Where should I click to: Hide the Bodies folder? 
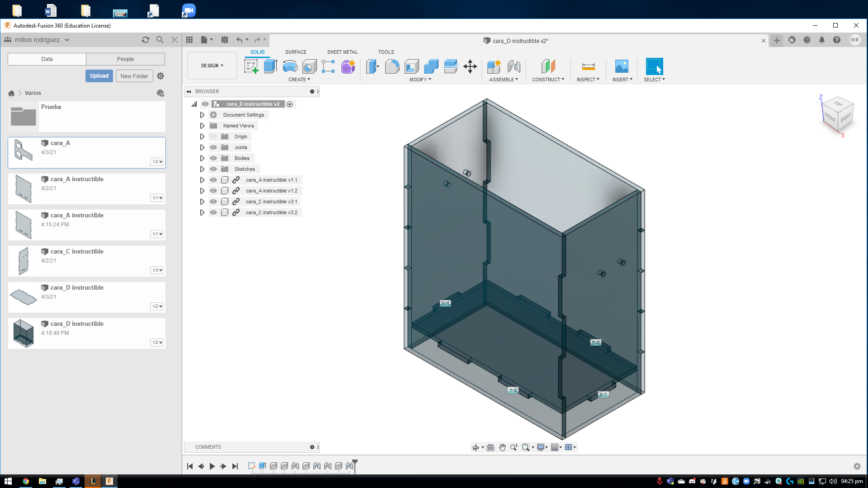point(213,158)
